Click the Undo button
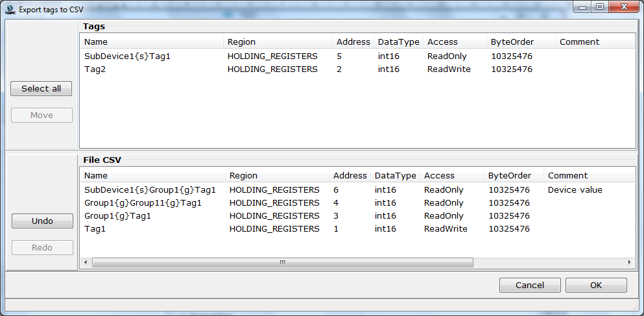This screenshot has height=316, width=644. pyautogui.click(x=42, y=221)
